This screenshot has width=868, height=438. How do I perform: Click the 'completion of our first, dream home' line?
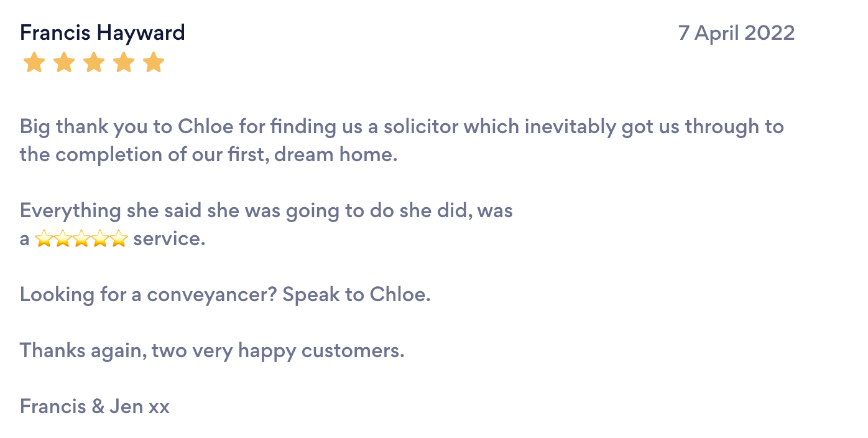pyautogui.click(x=208, y=154)
